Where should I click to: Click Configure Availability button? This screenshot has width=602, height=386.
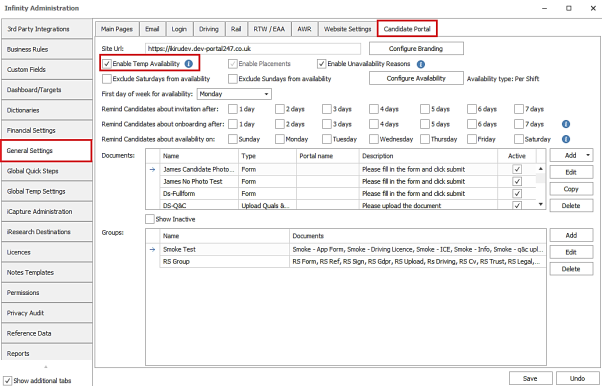pyautogui.click(x=416, y=78)
